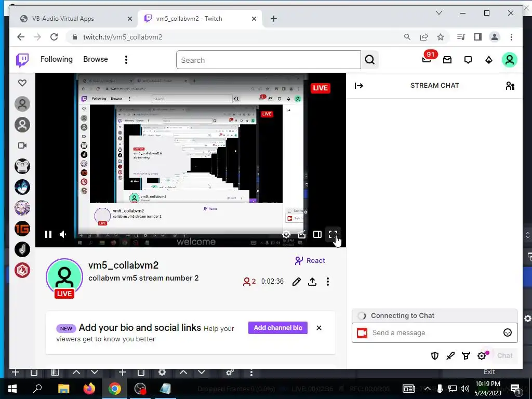This screenshot has width=532, height=399.
Task: Open the channel points icon below chat
Action: coord(466,355)
